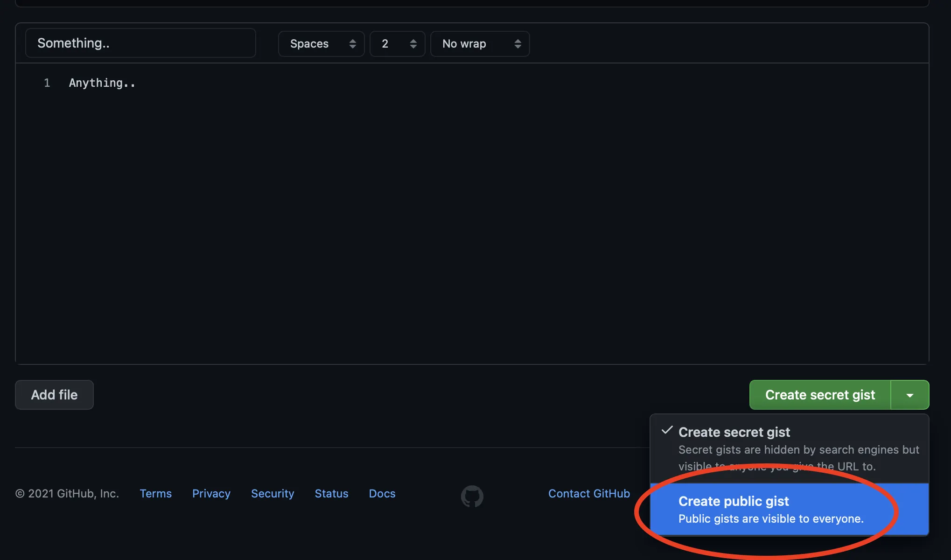Change indent size dropdown showing 2
The image size is (951, 560).
point(397,44)
